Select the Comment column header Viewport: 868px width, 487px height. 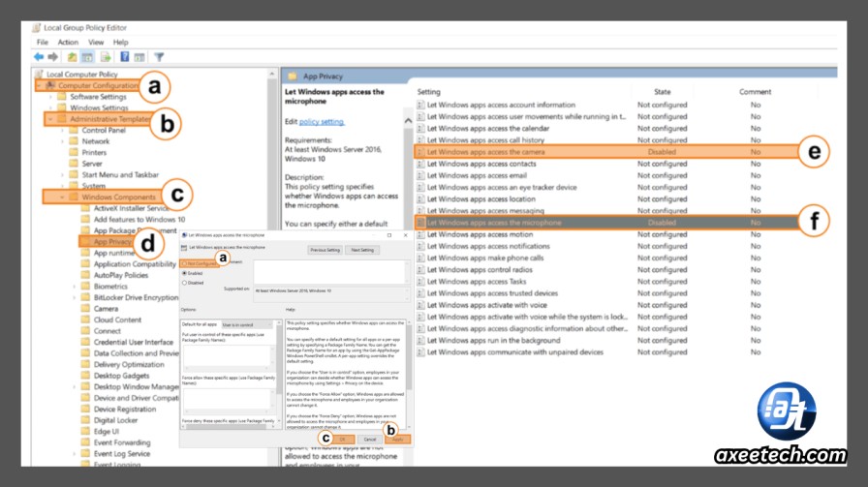click(755, 92)
